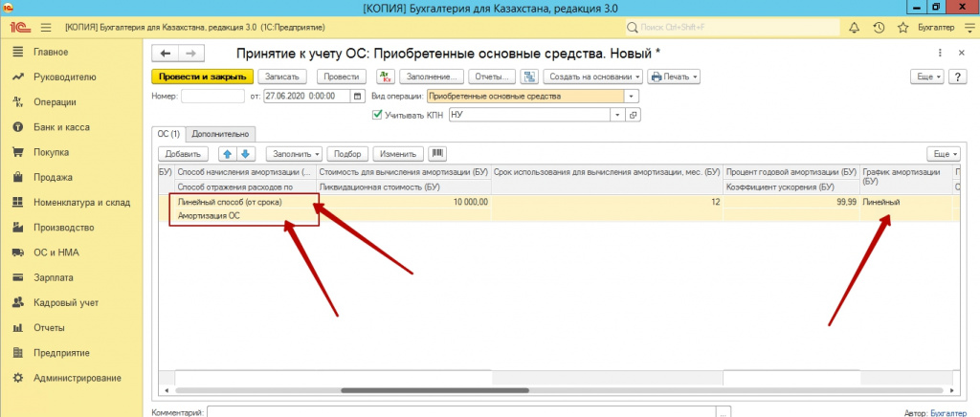Click the Номер input field
980x417 pixels.
212,97
